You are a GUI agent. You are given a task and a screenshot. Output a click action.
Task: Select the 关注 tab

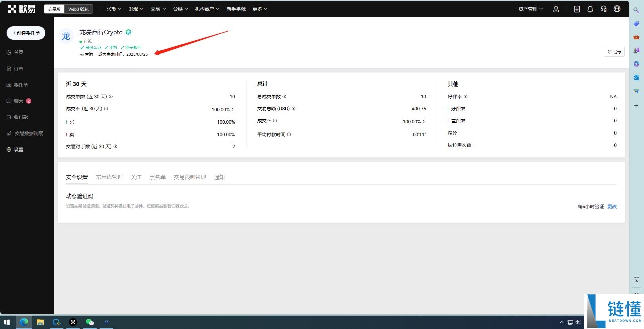(136, 177)
